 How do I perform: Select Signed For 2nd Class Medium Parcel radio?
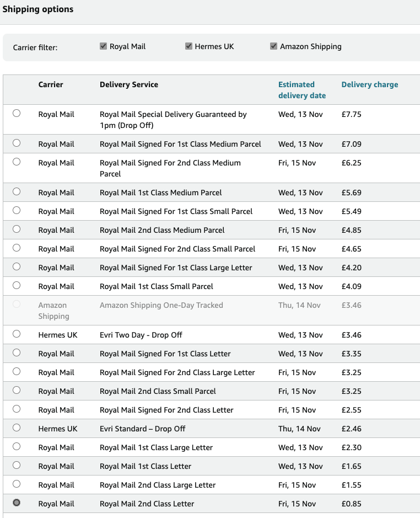[x=17, y=162]
